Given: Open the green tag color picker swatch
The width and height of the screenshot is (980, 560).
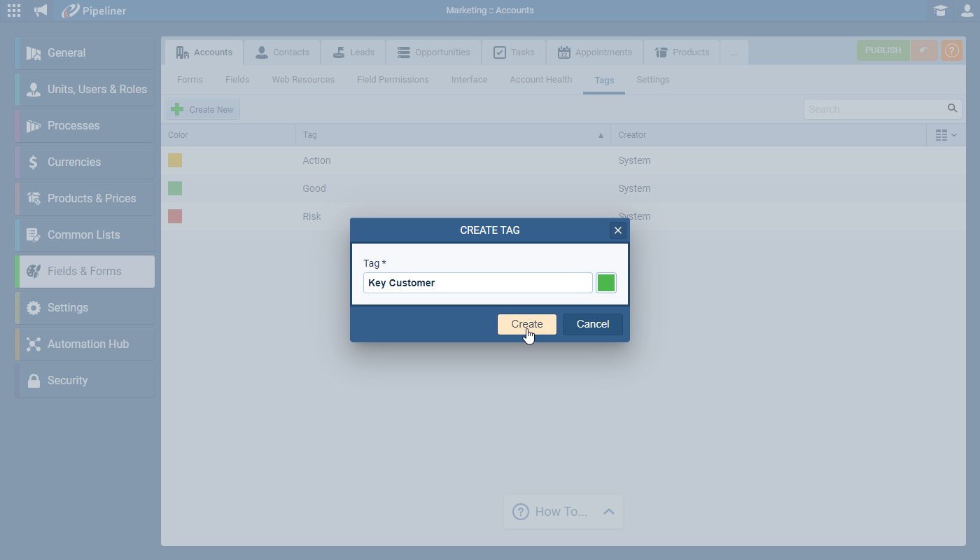Looking at the screenshot, I should coord(606,283).
